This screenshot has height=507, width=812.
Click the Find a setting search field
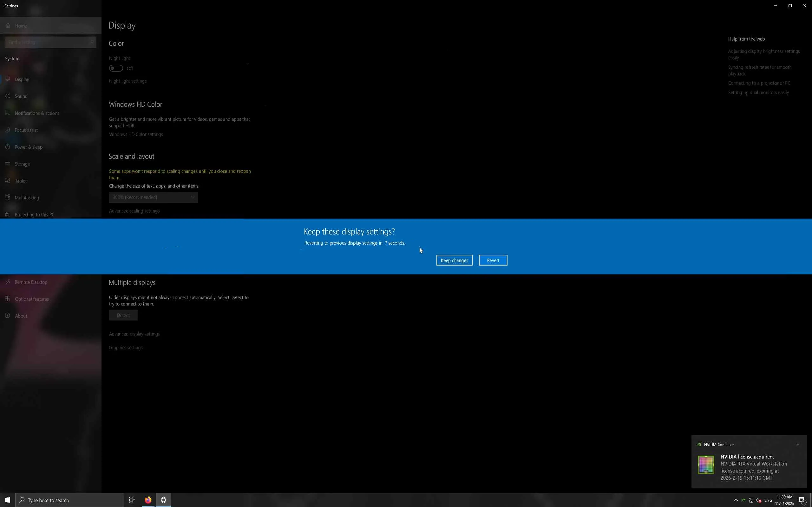[x=47, y=42]
